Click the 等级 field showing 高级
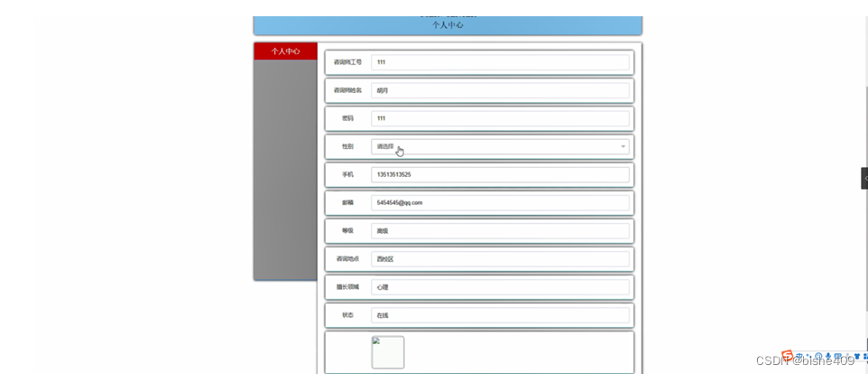The height and width of the screenshot is (374, 868). pos(501,231)
